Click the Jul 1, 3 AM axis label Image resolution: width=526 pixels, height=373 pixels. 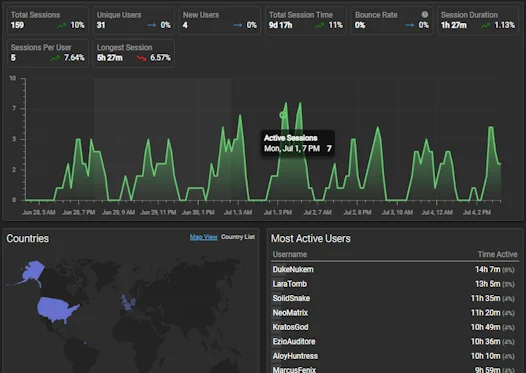pos(238,212)
